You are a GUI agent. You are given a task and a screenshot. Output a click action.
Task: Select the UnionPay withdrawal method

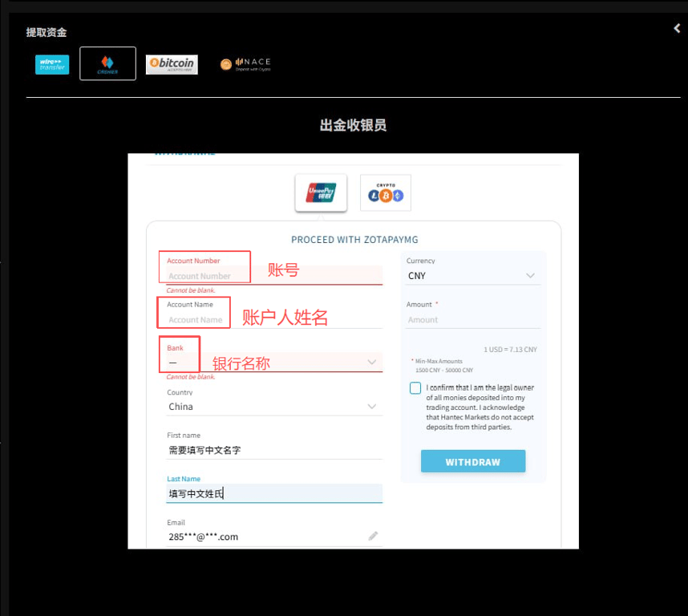pos(321,192)
